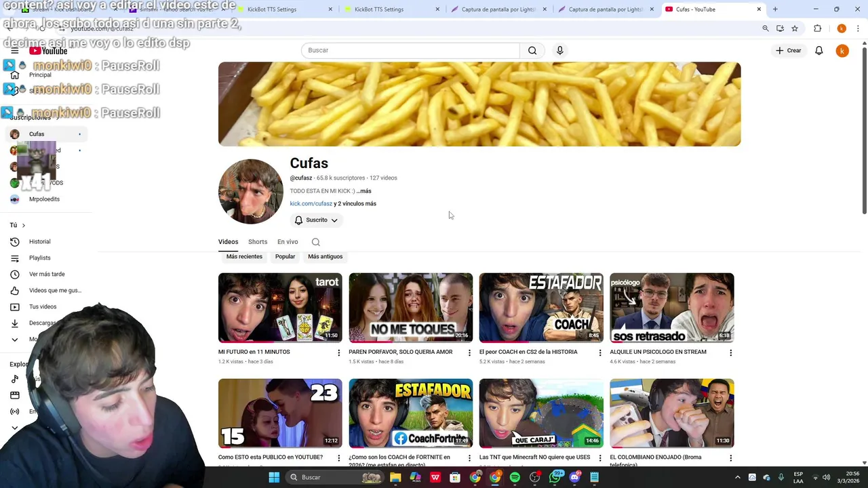Click the YouTube Buscar search field
Image resolution: width=868 pixels, height=488 pixels.
[x=410, y=50]
